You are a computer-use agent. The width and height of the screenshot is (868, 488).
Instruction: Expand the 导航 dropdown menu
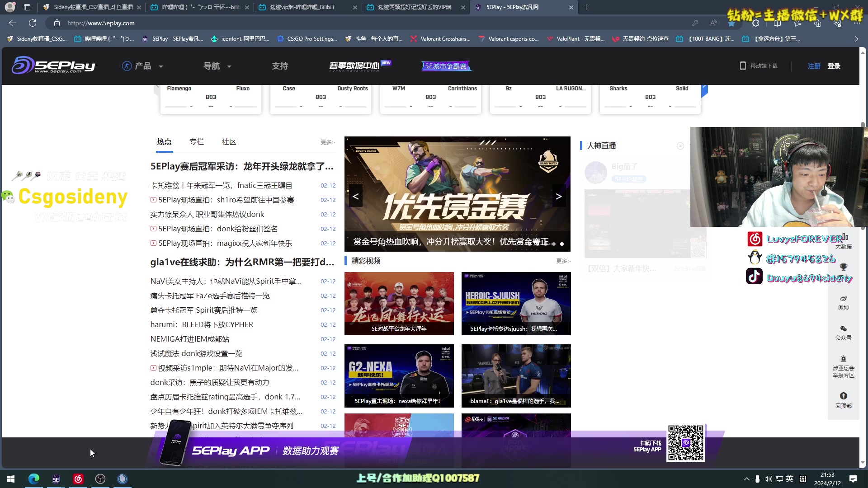pyautogui.click(x=217, y=66)
